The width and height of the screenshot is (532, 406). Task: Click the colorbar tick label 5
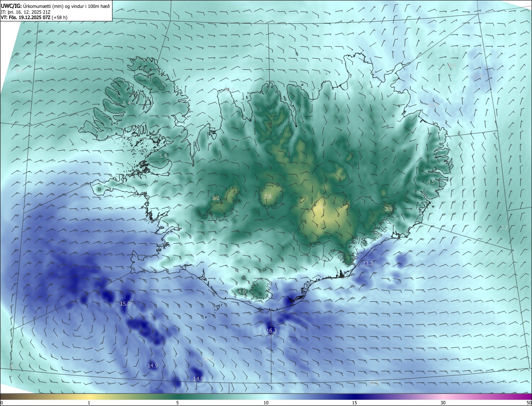click(x=177, y=403)
